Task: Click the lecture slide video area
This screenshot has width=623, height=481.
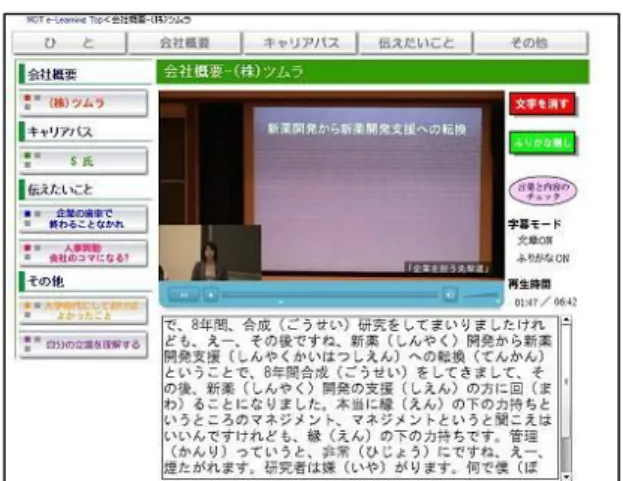Action: (368, 187)
